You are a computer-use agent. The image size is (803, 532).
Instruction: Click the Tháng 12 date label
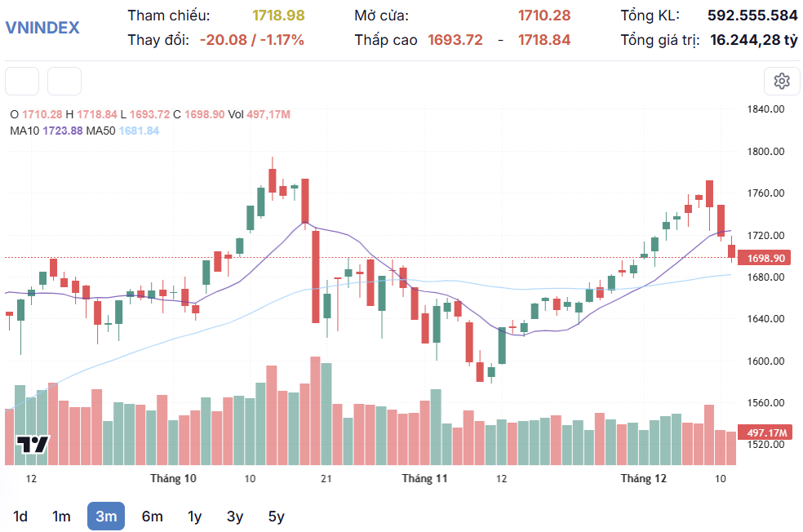click(643, 478)
